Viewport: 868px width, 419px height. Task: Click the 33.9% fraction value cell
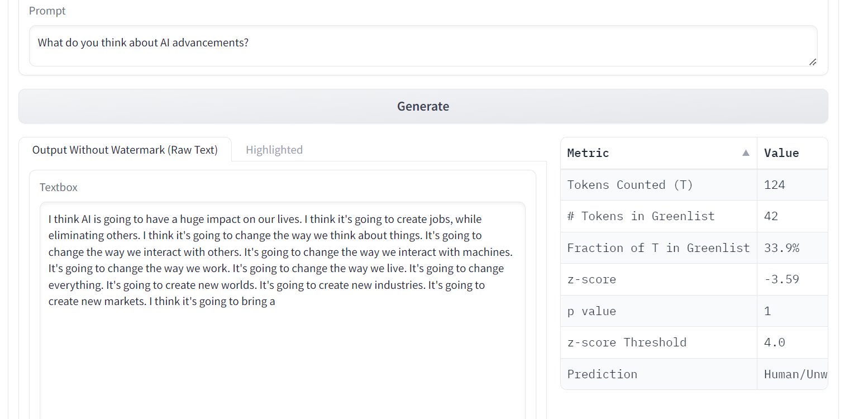coord(792,248)
